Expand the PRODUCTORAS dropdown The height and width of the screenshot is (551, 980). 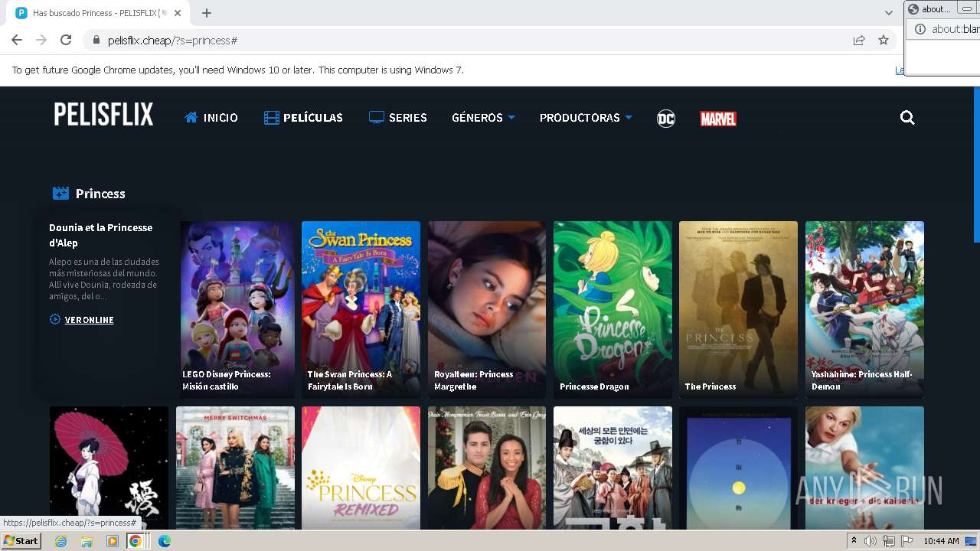point(586,118)
